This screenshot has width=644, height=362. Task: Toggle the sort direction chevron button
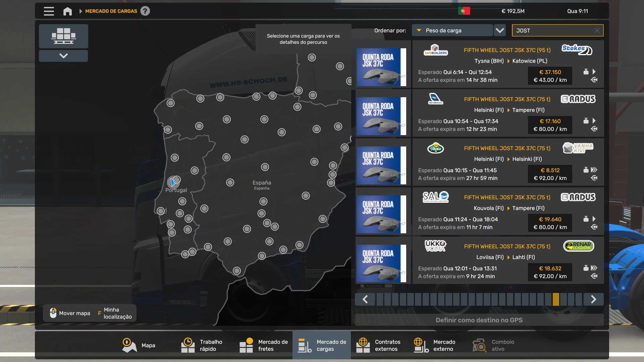point(500,31)
